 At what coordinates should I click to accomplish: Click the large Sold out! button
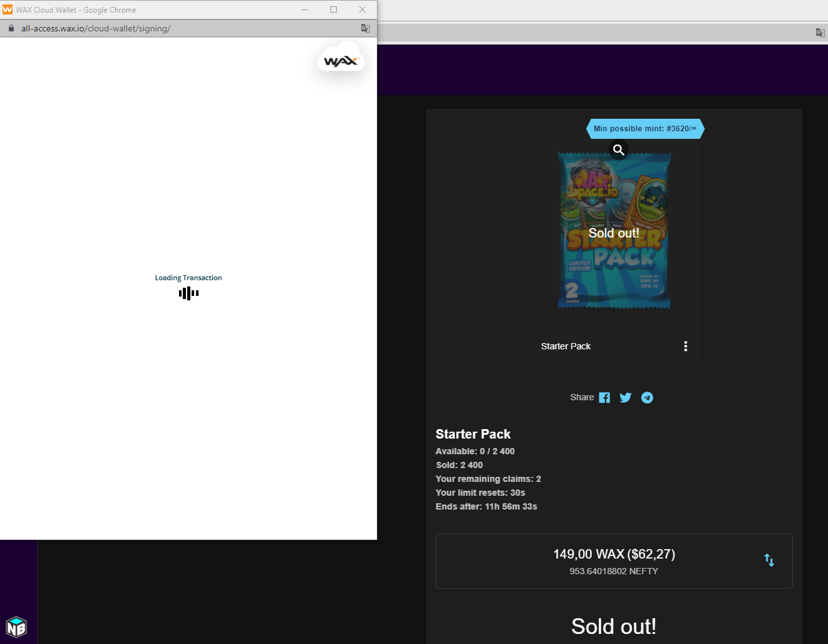click(614, 626)
